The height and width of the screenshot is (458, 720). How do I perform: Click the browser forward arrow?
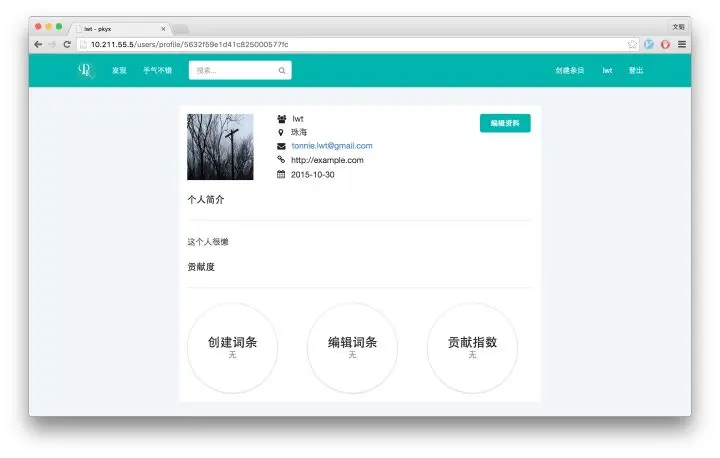click(52, 45)
